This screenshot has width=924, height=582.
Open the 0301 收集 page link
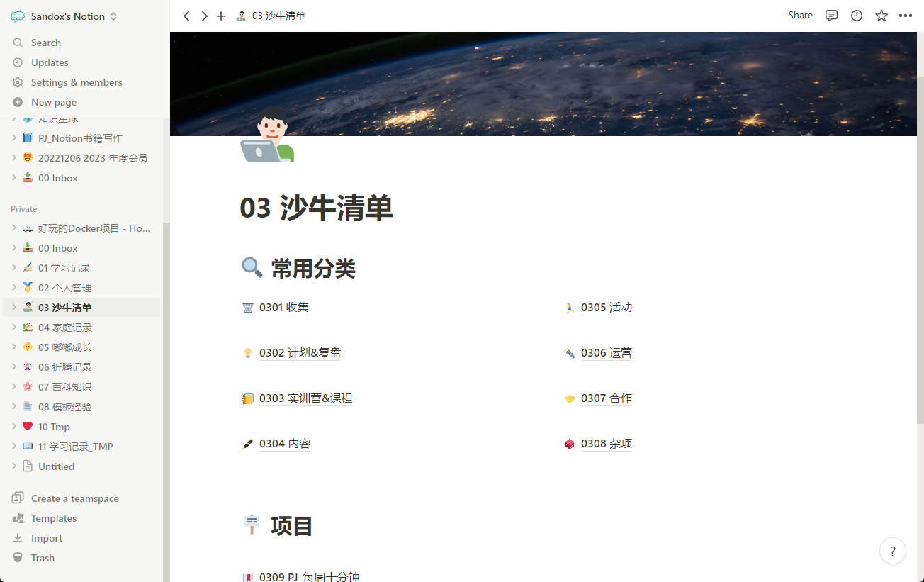[284, 308]
